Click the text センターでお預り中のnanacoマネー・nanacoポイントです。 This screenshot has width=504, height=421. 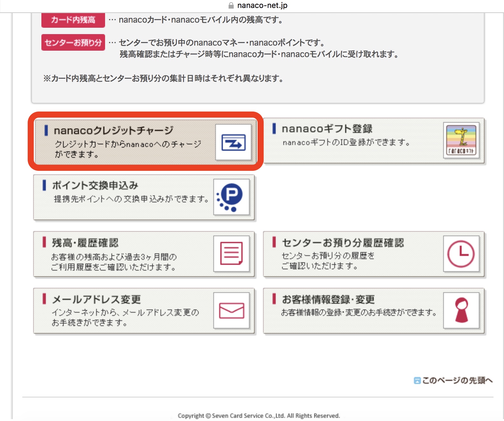[222, 43]
